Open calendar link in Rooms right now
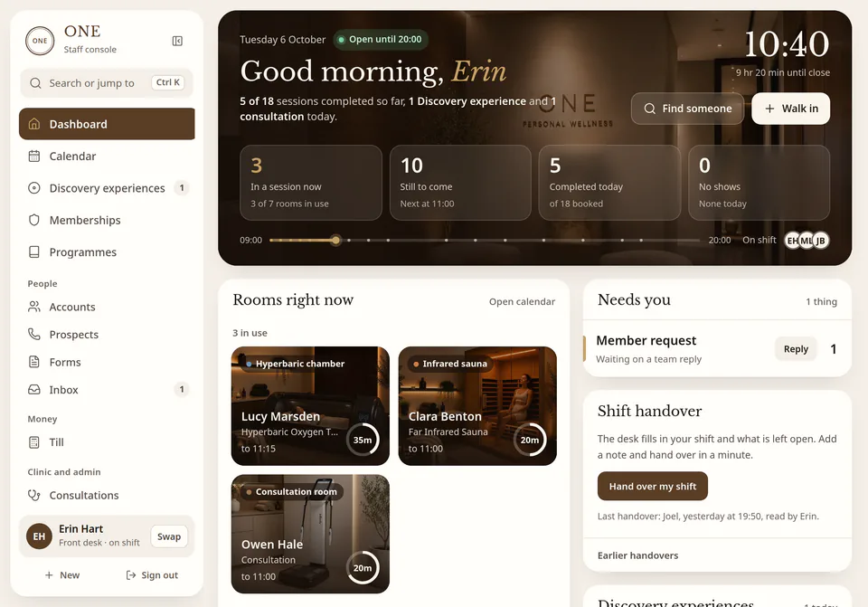 coord(522,302)
